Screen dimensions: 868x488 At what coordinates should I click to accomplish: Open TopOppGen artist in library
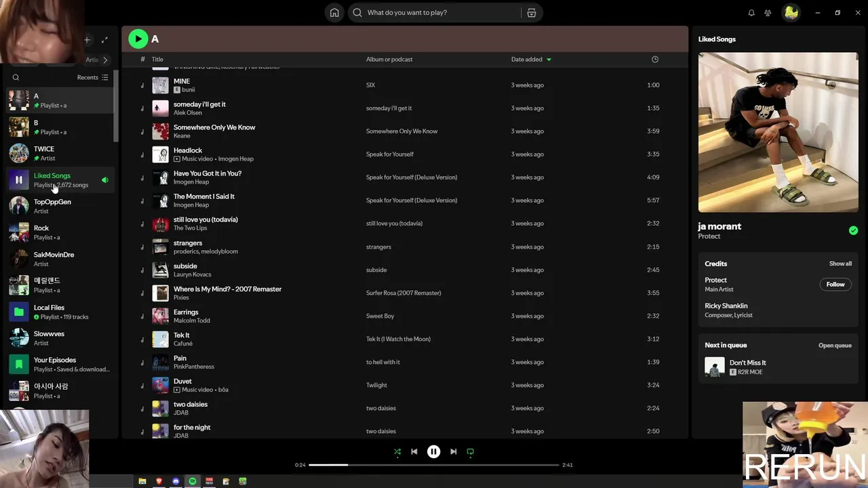(x=61, y=206)
